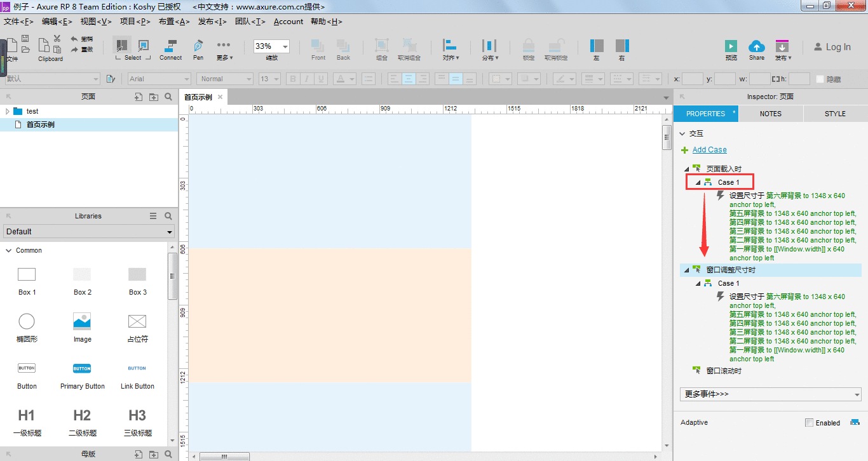Click the 取消锁定 unlock icon
The width and height of the screenshot is (868, 461).
click(556, 45)
